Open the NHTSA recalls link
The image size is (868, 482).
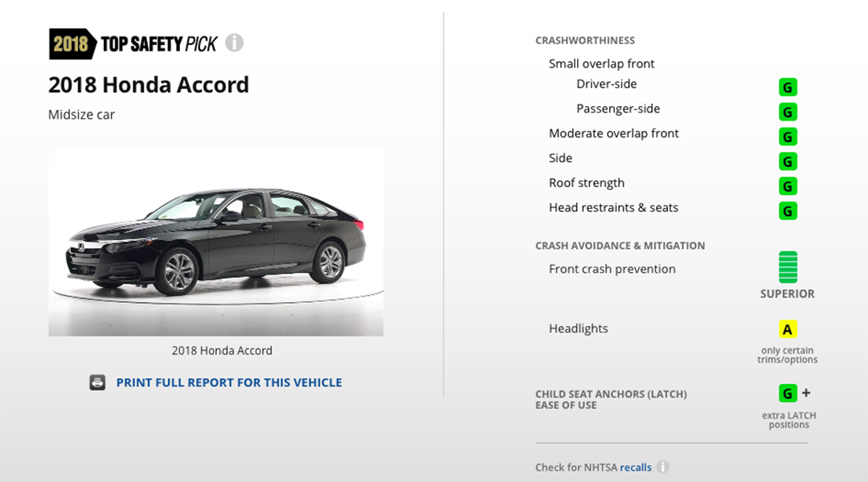[x=636, y=467]
